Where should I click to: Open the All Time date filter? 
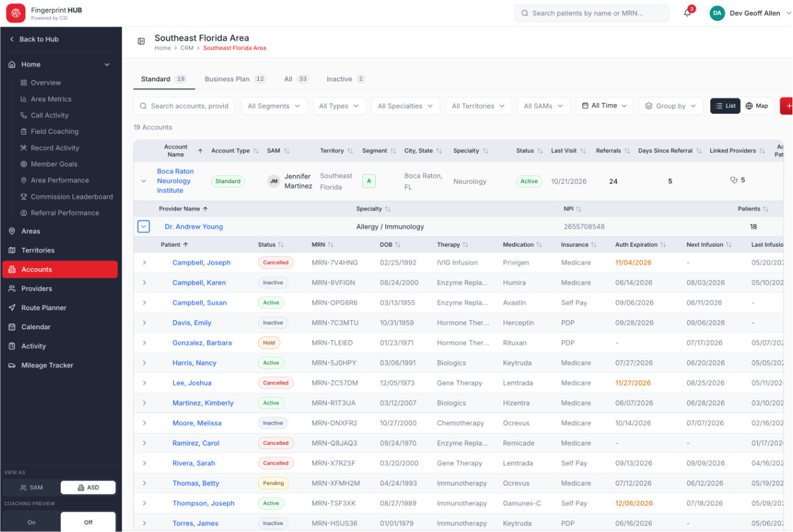[x=604, y=106]
